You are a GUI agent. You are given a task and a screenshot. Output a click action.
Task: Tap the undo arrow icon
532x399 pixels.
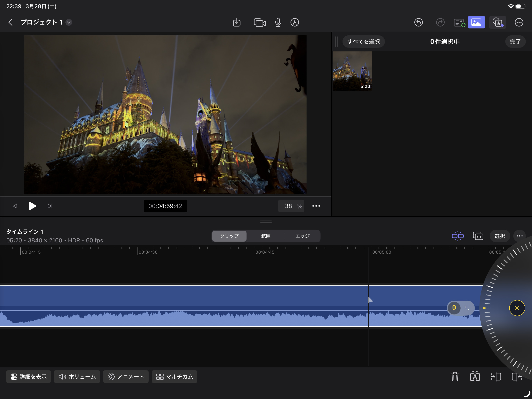point(418,22)
